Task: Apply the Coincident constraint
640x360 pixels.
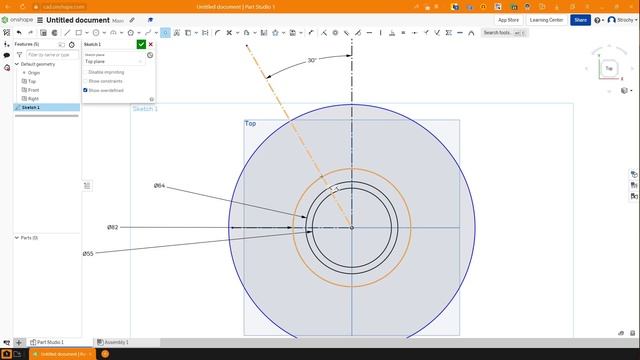Action: point(324,33)
